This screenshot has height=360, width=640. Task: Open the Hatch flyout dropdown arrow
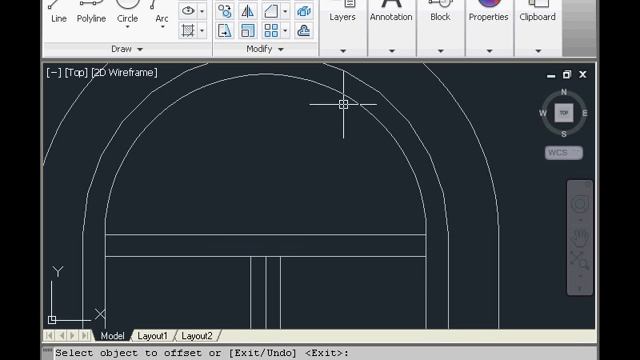[202, 31]
